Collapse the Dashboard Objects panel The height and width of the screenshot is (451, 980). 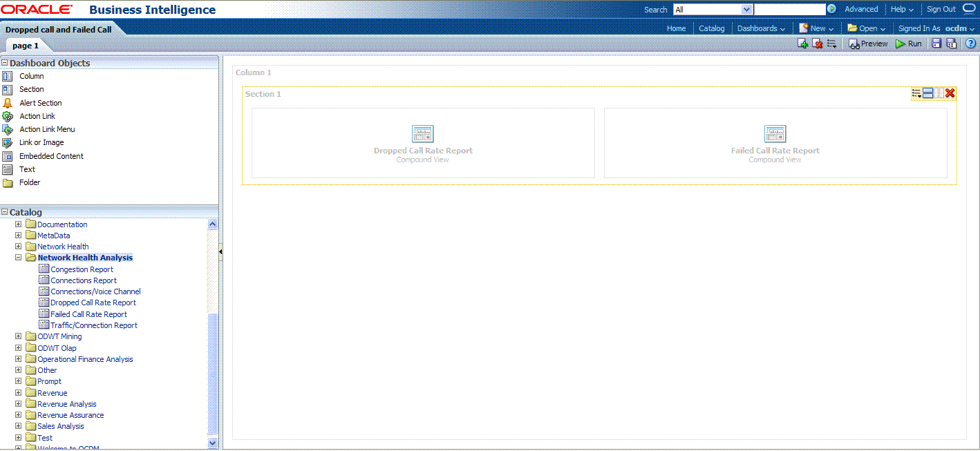[x=5, y=63]
